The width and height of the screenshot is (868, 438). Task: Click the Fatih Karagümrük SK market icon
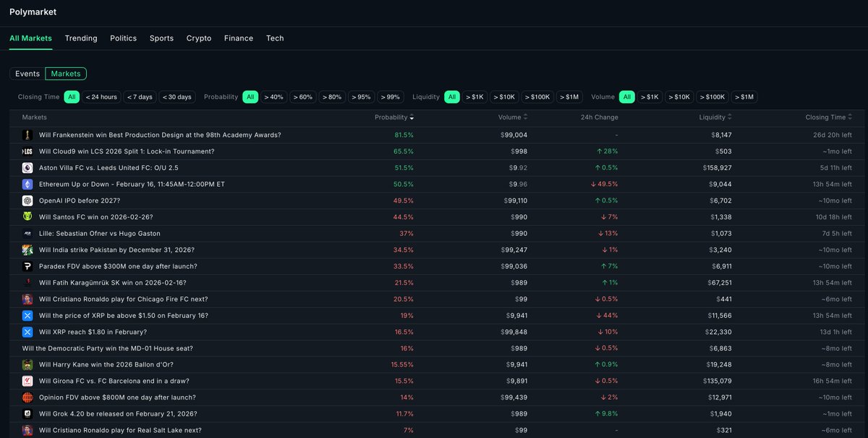[27, 282]
